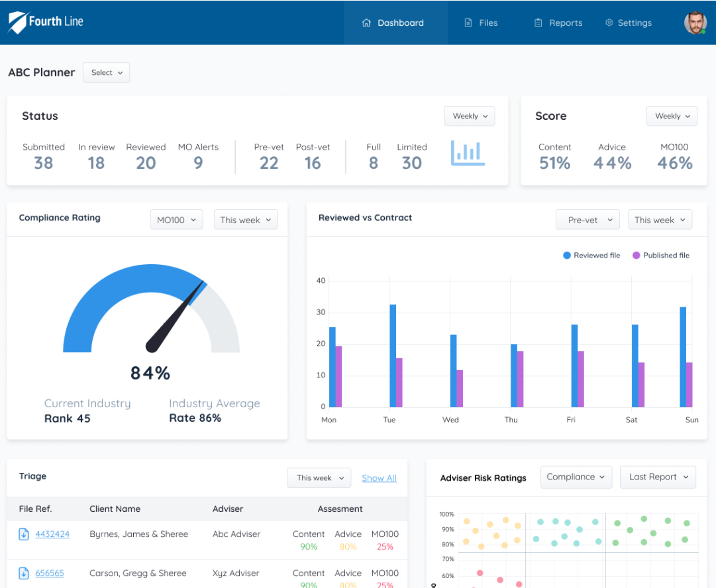
Task: Open file reference 4432424
Action: tap(52, 534)
